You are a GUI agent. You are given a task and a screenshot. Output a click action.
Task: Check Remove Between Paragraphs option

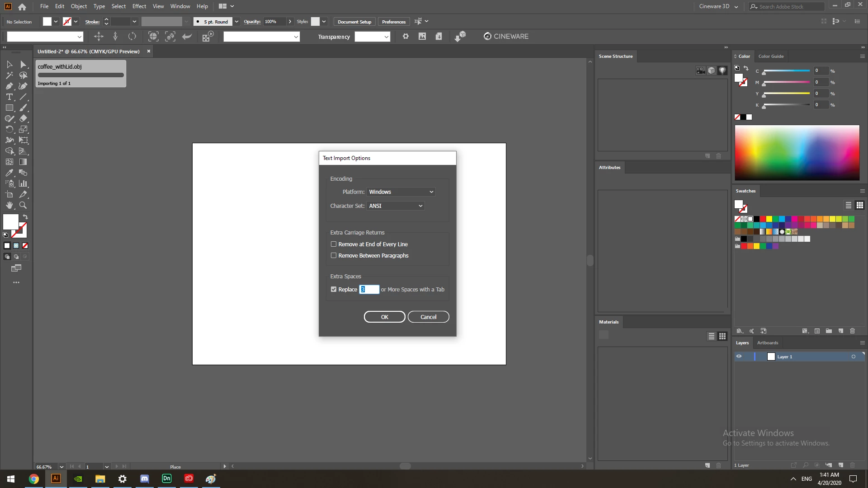pyautogui.click(x=334, y=255)
